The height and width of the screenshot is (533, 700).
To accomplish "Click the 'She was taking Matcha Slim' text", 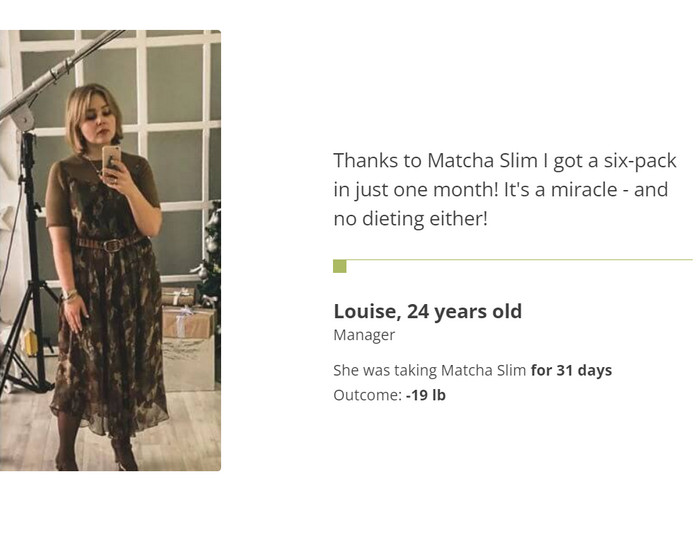I will [x=429, y=370].
